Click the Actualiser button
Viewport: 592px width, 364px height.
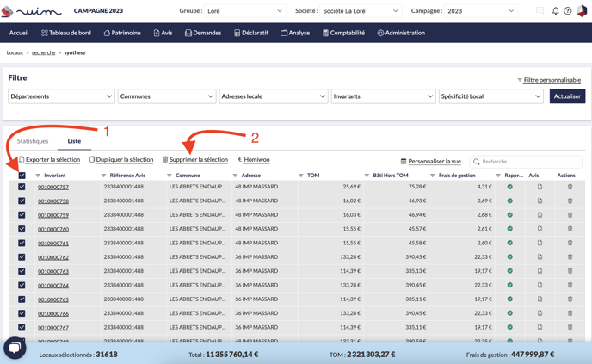click(567, 96)
